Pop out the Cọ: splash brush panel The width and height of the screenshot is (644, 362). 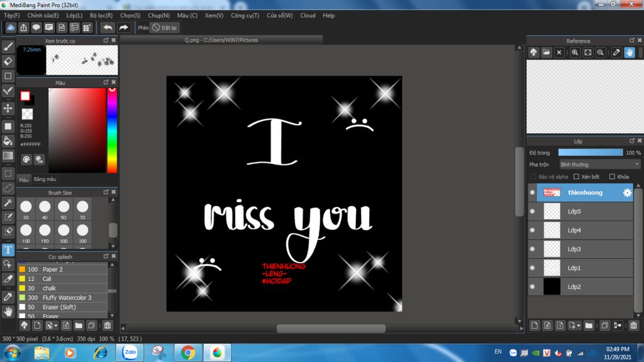click(x=106, y=256)
